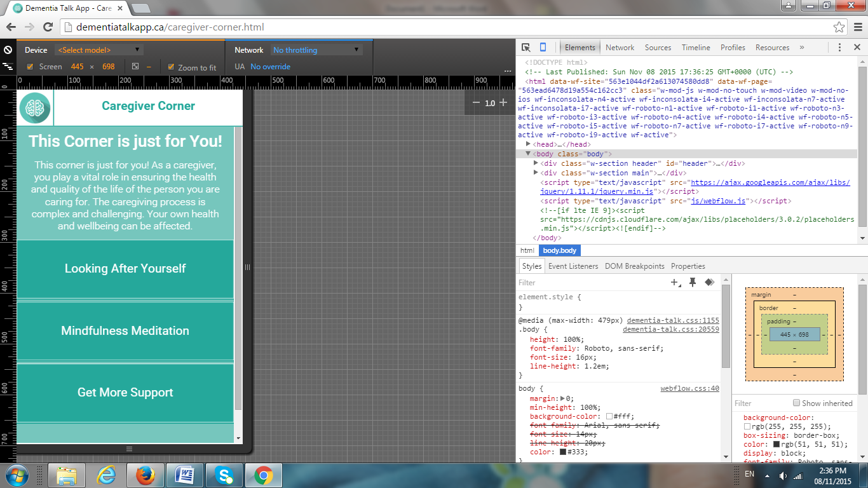Click the browser forward arrow
The image size is (868, 488).
[x=29, y=27]
